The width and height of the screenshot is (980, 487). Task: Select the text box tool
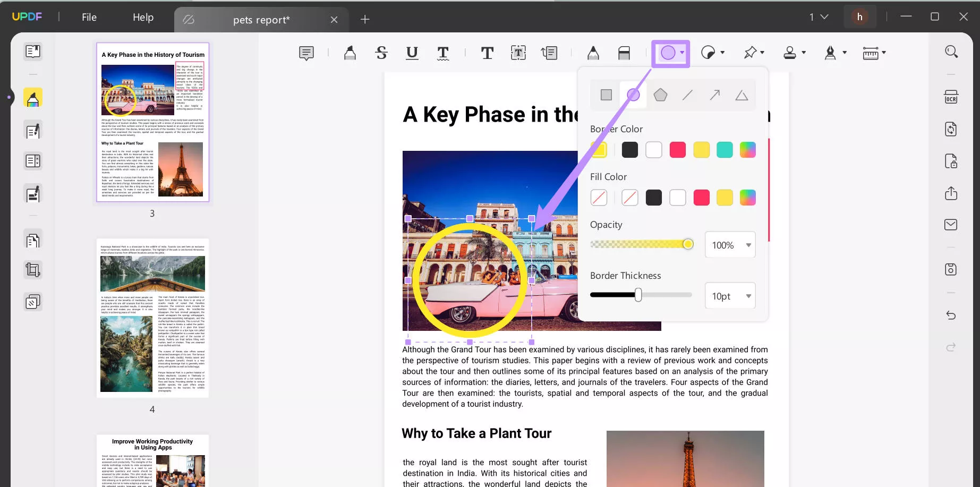pos(518,53)
